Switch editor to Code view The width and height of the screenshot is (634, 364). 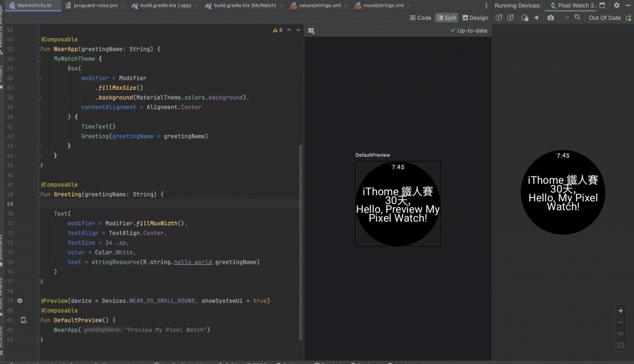(420, 18)
